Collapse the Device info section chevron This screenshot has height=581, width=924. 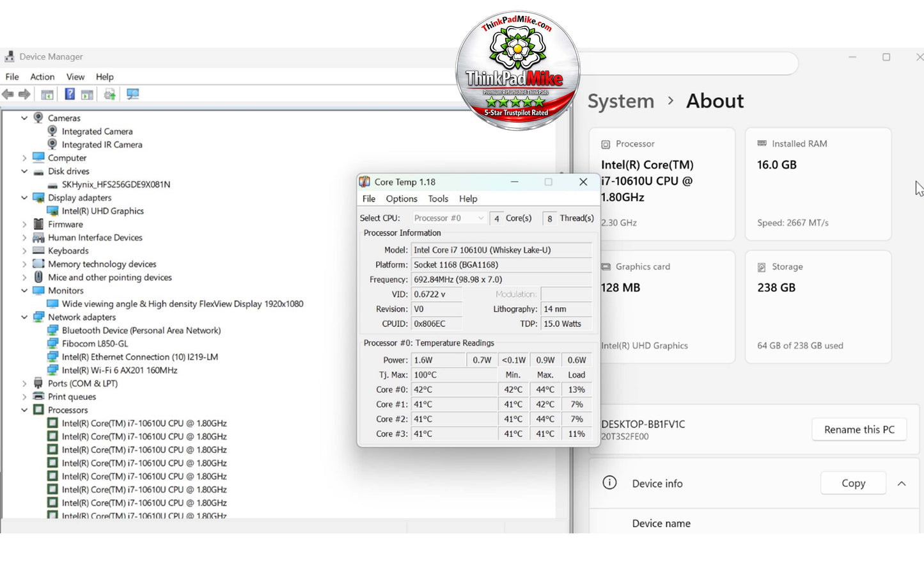pos(902,484)
